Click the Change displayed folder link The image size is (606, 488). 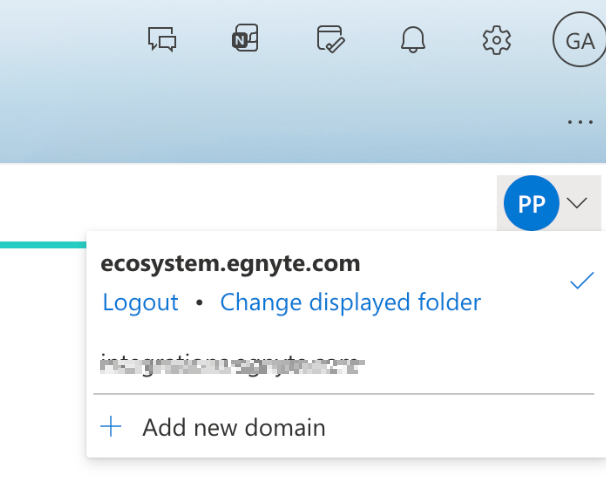click(x=350, y=302)
